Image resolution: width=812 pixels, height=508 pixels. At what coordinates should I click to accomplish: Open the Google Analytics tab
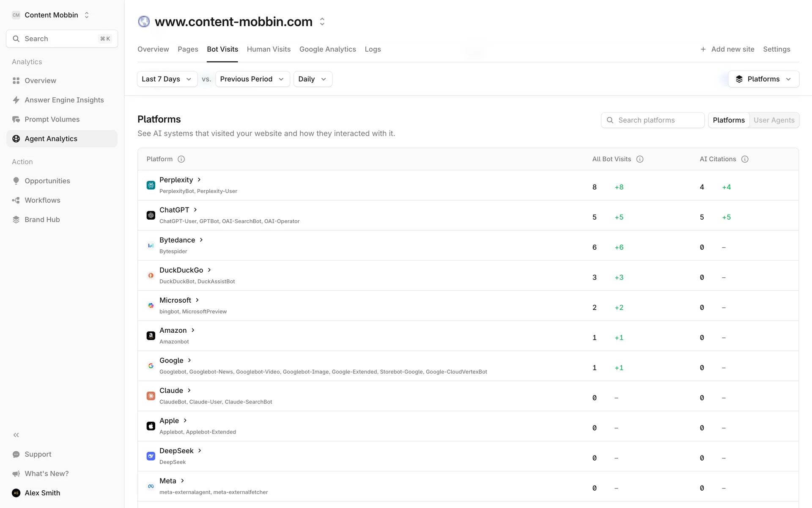(x=327, y=49)
